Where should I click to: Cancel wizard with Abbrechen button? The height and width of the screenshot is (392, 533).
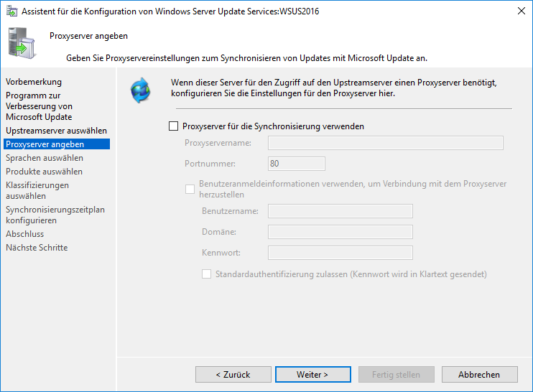coord(480,374)
